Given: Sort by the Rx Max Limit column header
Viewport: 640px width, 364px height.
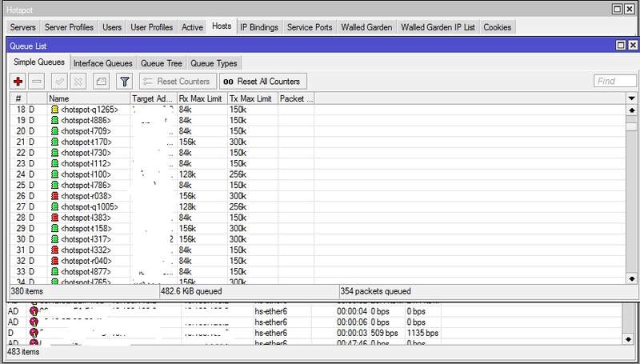Looking at the screenshot, I should coord(202,98).
